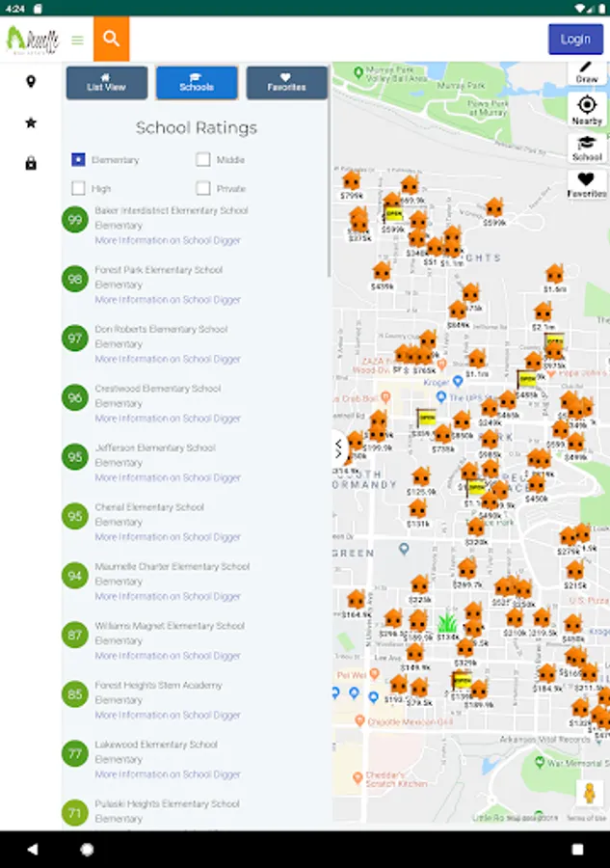Open the orange search button

point(111,39)
